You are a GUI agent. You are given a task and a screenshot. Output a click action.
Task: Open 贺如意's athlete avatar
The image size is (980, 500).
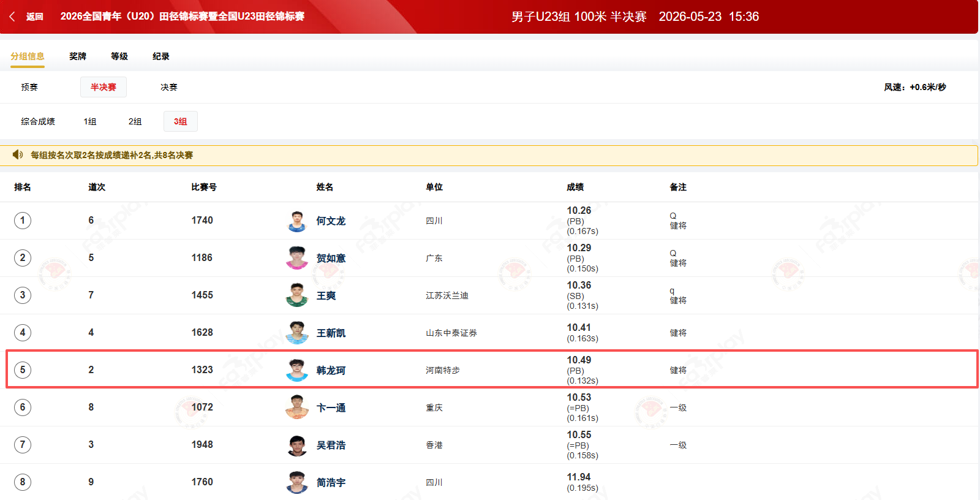297,258
